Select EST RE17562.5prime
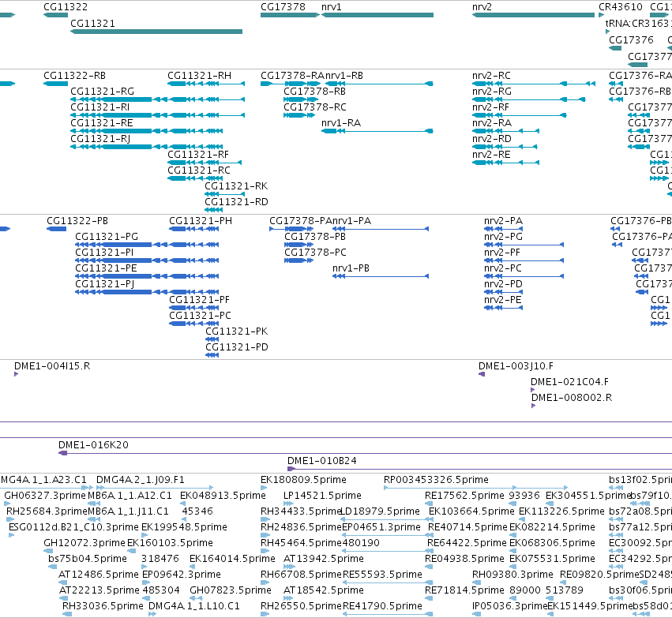 [x=464, y=496]
